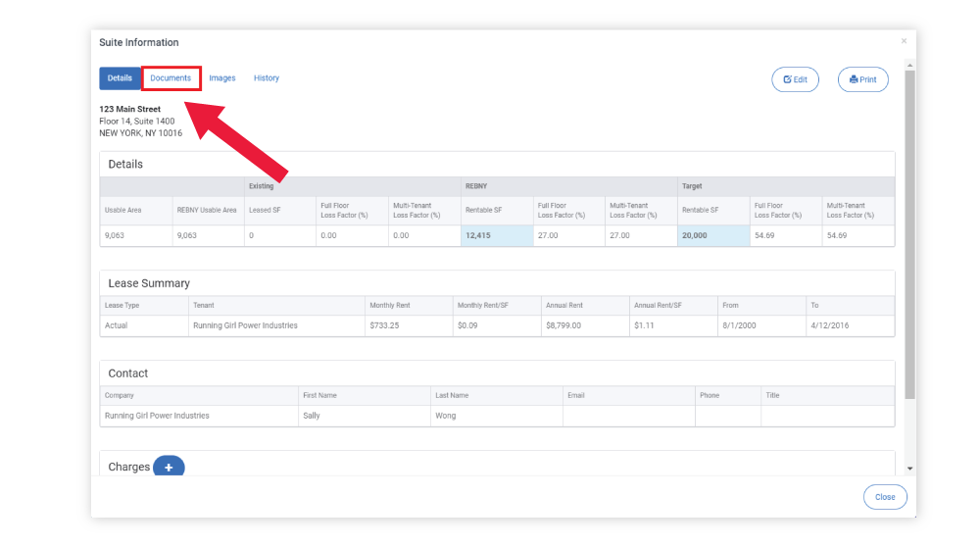Screen dimensions: 980x546
Task: Close the dialog with the X icon
Action: [x=904, y=40]
